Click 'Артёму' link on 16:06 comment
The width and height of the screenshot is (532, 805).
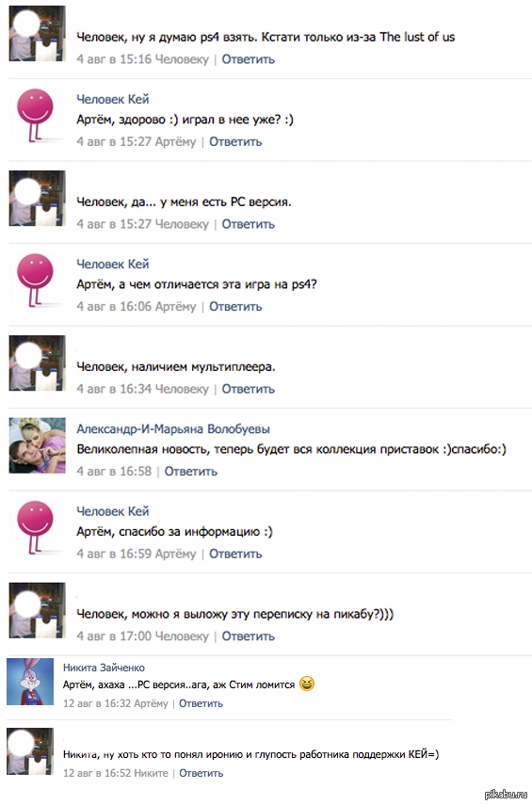pos(176,307)
